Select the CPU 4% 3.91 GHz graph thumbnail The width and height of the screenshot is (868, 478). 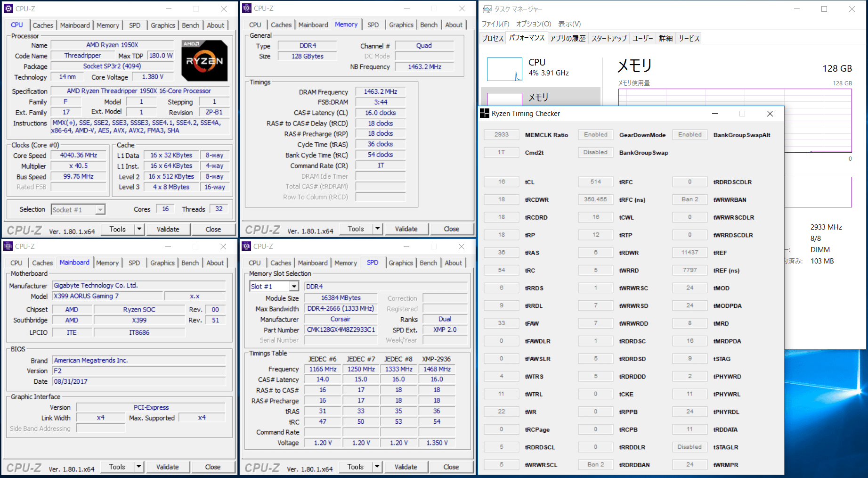pyautogui.click(x=504, y=69)
